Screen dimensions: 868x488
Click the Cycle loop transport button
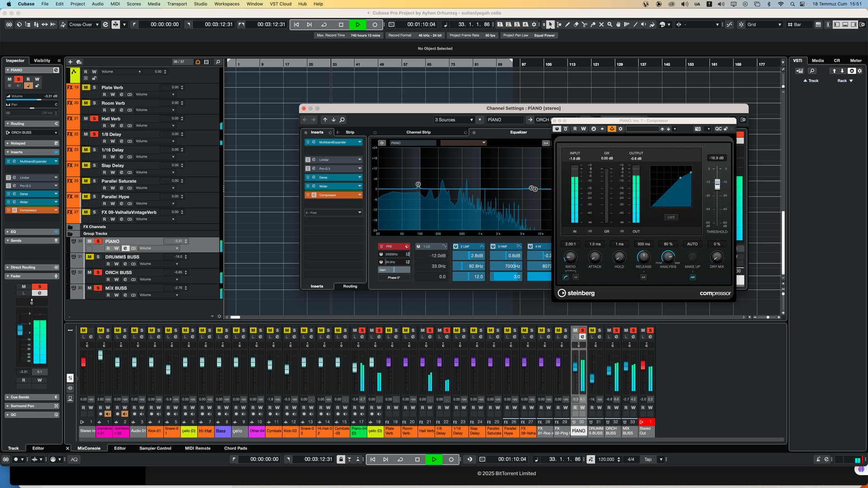[324, 24]
